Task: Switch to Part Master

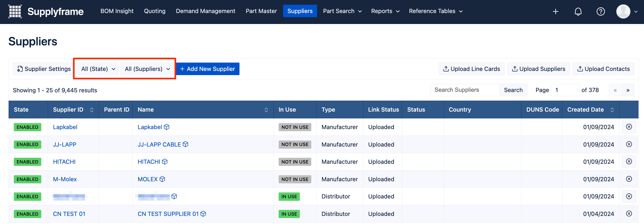Action: [x=261, y=11]
